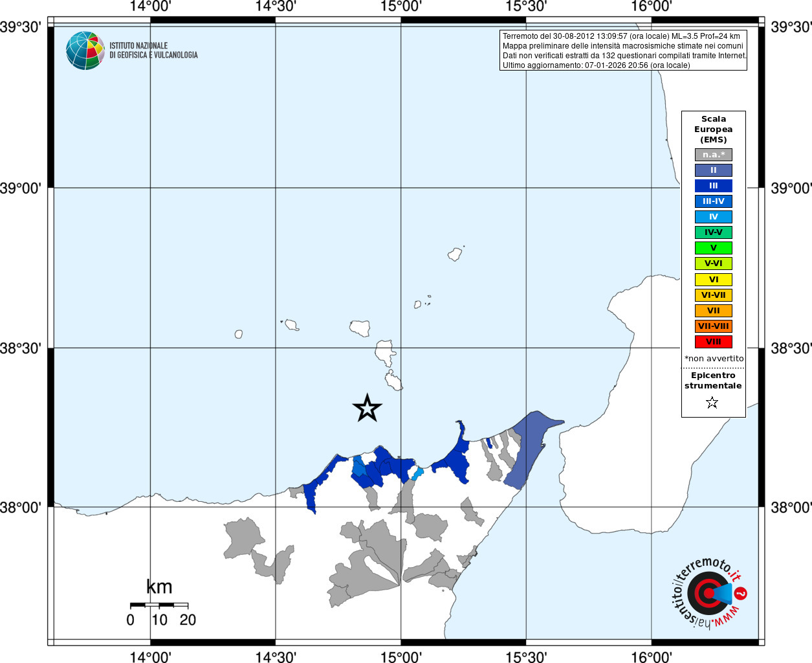Click the light blue intensity IV municipality
Viewport: 812px width, 663px height.
417,473
